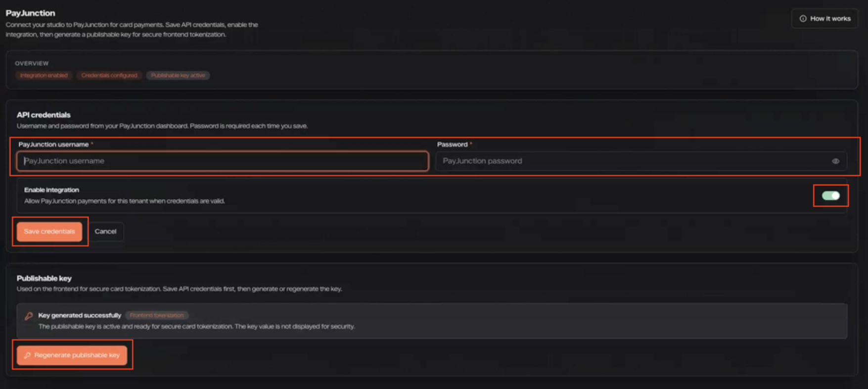Select the PayJunction page heading
Screen dimensions: 868x389
click(31, 13)
